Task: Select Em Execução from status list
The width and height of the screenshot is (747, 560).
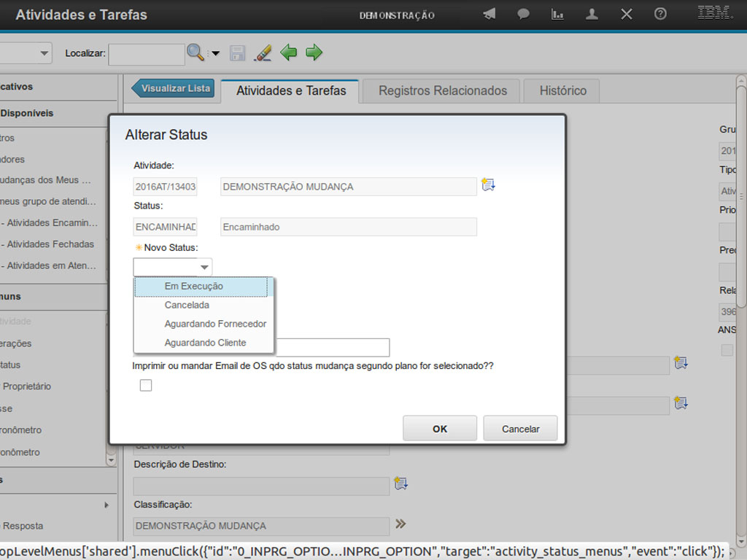Action: point(194,287)
